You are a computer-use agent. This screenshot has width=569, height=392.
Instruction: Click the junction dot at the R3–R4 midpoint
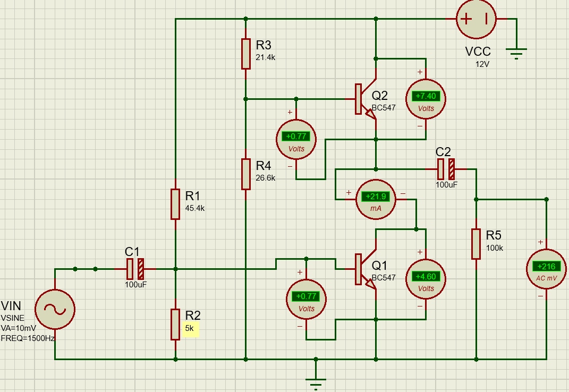[x=245, y=99]
